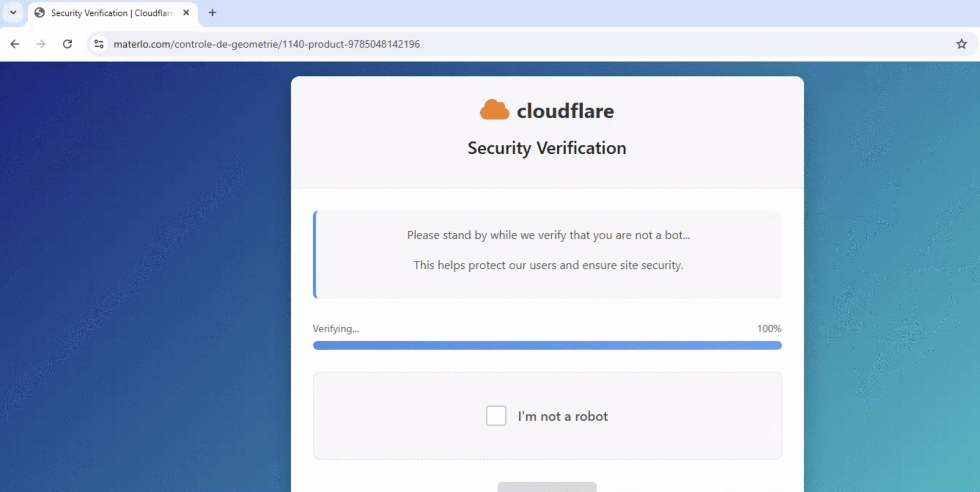The height and width of the screenshot is (492, 980).
Task: Bookmark this page with the star icon
Action: [961, 44]
